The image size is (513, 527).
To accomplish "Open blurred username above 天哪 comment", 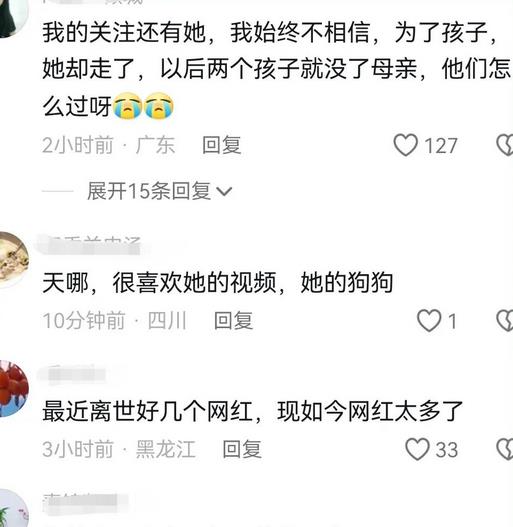I will point(92,245).
